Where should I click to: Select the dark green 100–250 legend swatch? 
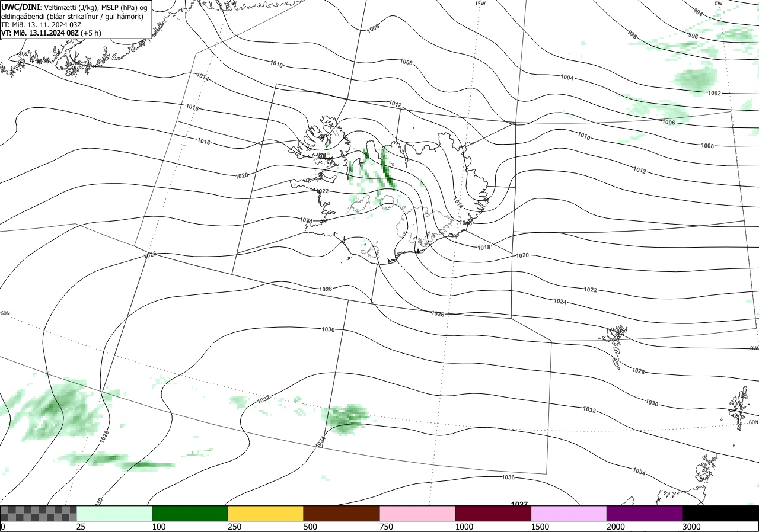tap(190, 513)
